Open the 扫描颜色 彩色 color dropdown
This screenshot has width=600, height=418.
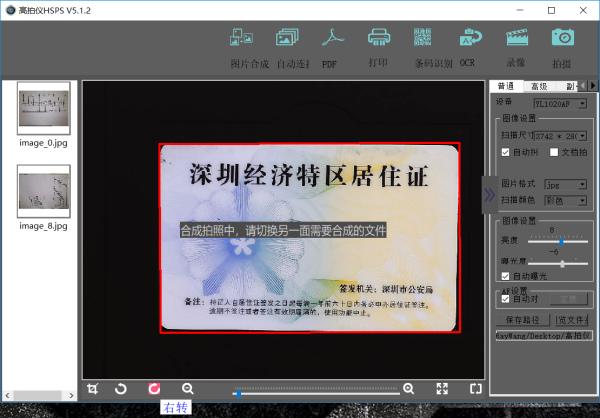[566, 201]
